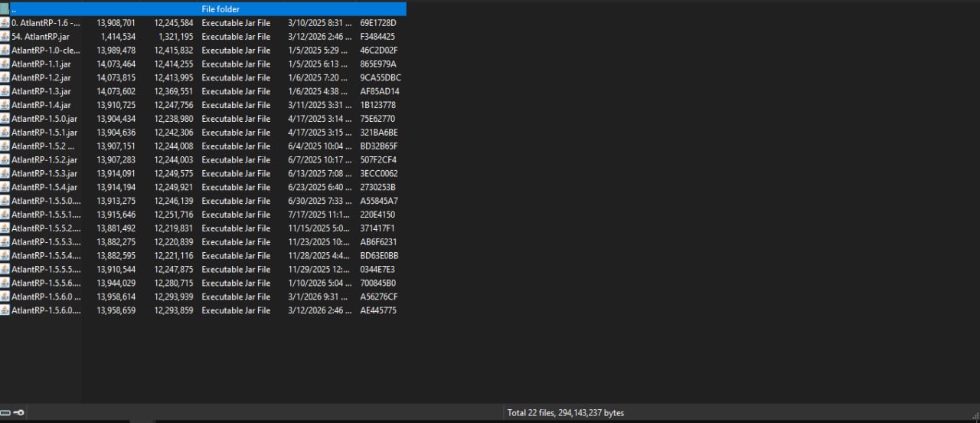Click jar icon in row with CRC 0344E7E3
Viewport: 980px width, 423px height.
[5, 270]
